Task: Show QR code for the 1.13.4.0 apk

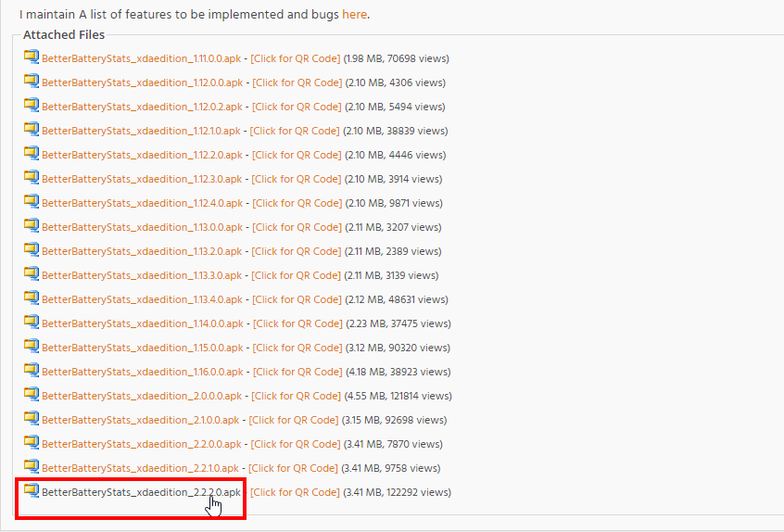Action: [297, 299]
